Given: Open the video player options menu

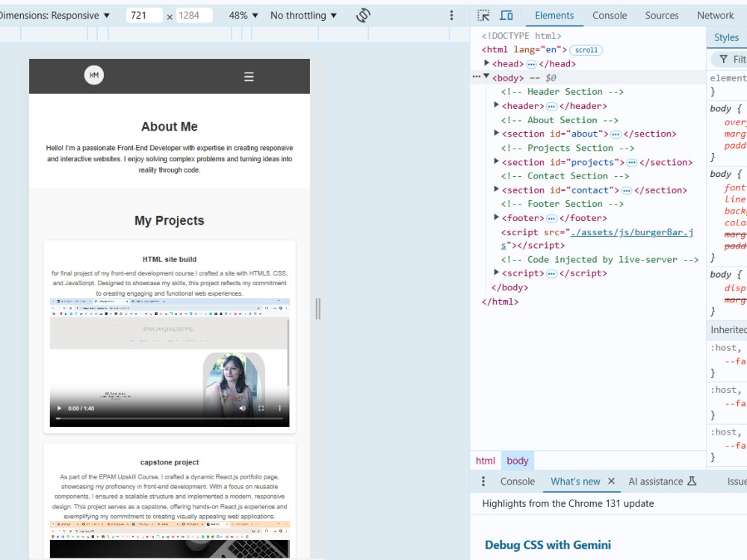Looking at the screenshot, I should (279, 408).
